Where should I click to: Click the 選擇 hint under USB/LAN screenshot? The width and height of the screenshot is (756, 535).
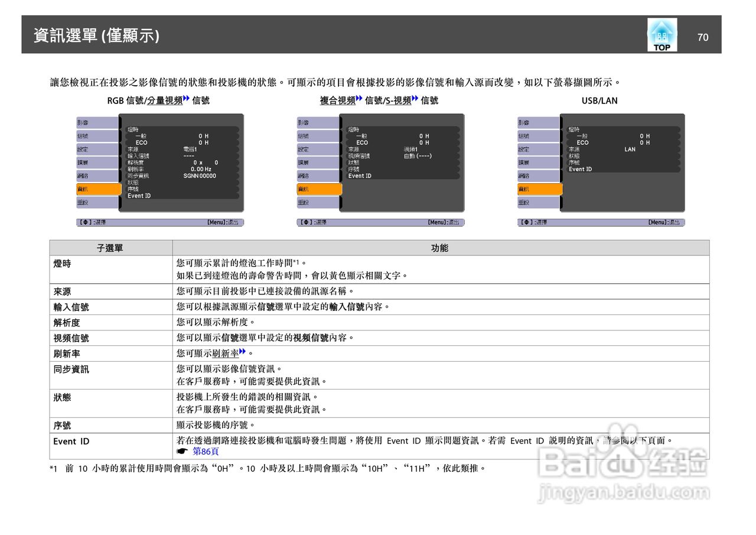[x=533, y=222]
